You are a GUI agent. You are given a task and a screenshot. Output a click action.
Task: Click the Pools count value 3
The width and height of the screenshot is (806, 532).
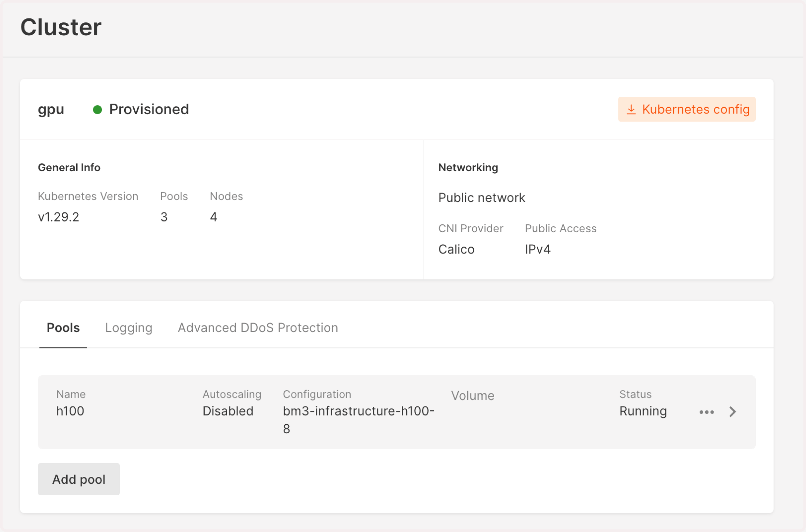pyautogui.click(x=164, y=217)
